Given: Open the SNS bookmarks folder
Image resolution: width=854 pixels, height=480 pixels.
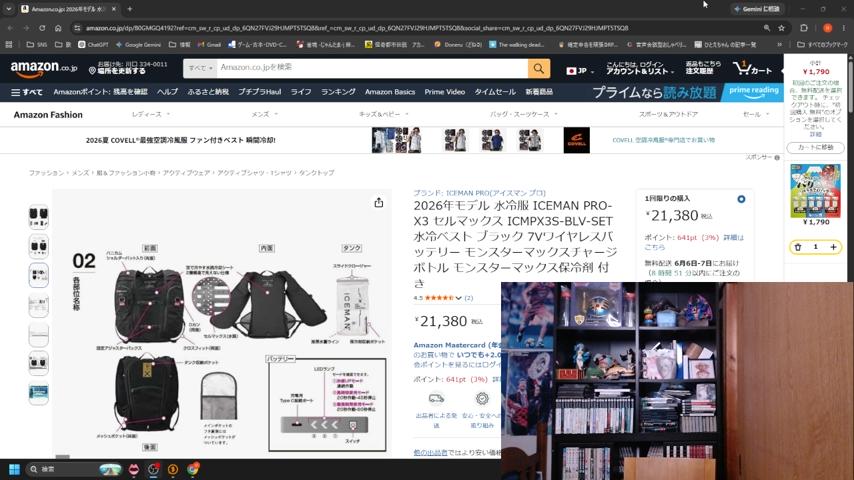Looking at the screenshot, I should 37,45.
